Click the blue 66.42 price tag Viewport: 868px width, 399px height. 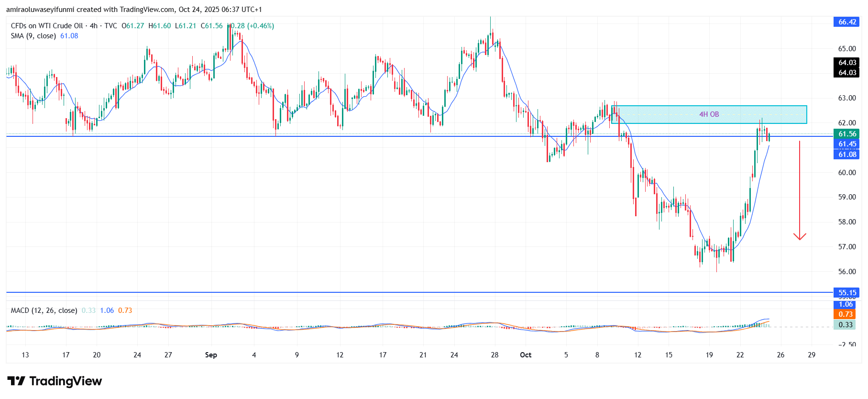point(847,22)
